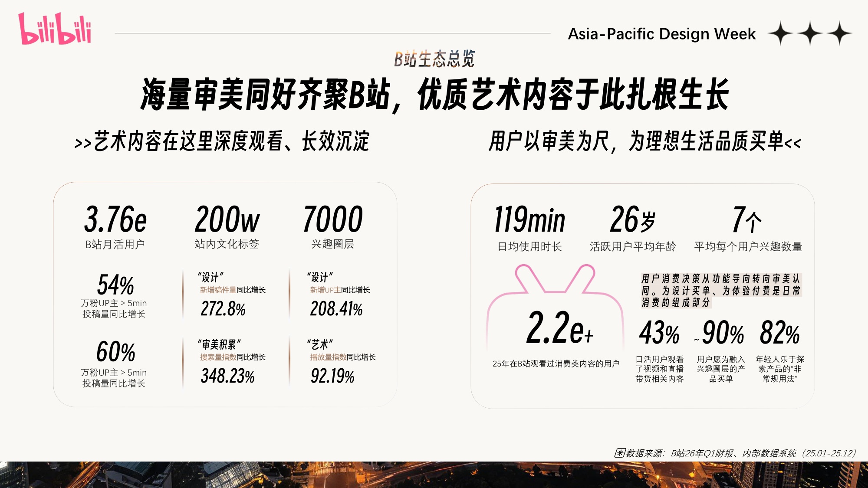Click the '年轻人乐于探索产品' caption

780,369
